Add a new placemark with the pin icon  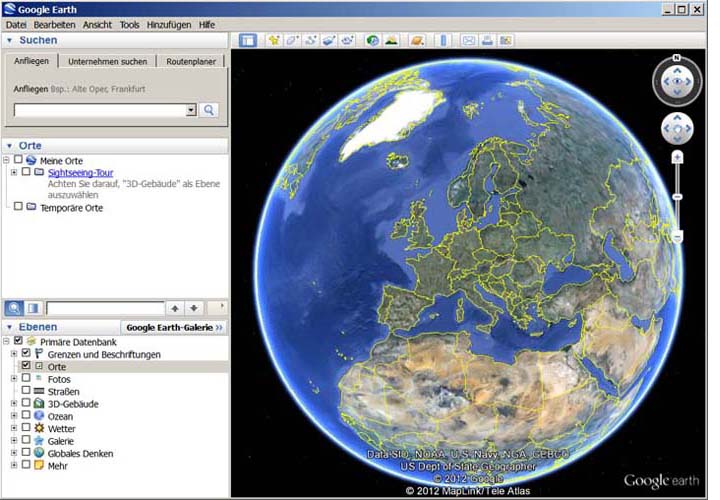click(x=274, y=40)
